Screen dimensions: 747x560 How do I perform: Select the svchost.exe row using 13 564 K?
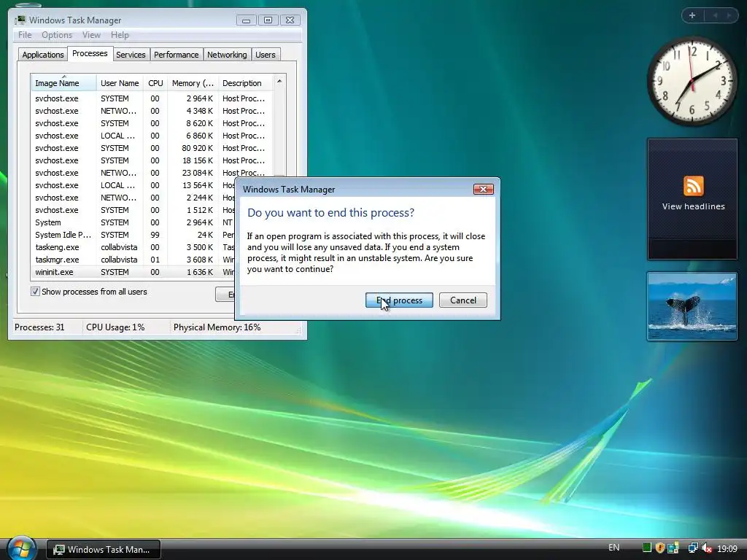coord(133,185)
